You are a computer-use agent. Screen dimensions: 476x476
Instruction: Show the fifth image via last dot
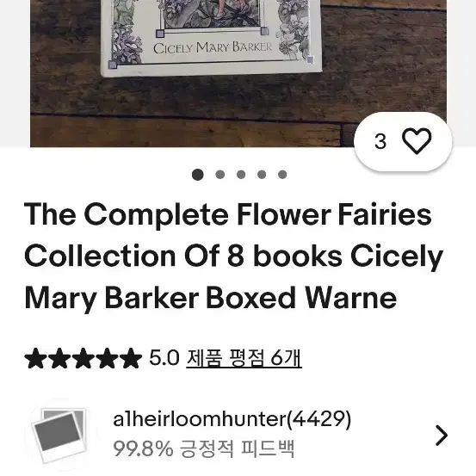point(282,175)
